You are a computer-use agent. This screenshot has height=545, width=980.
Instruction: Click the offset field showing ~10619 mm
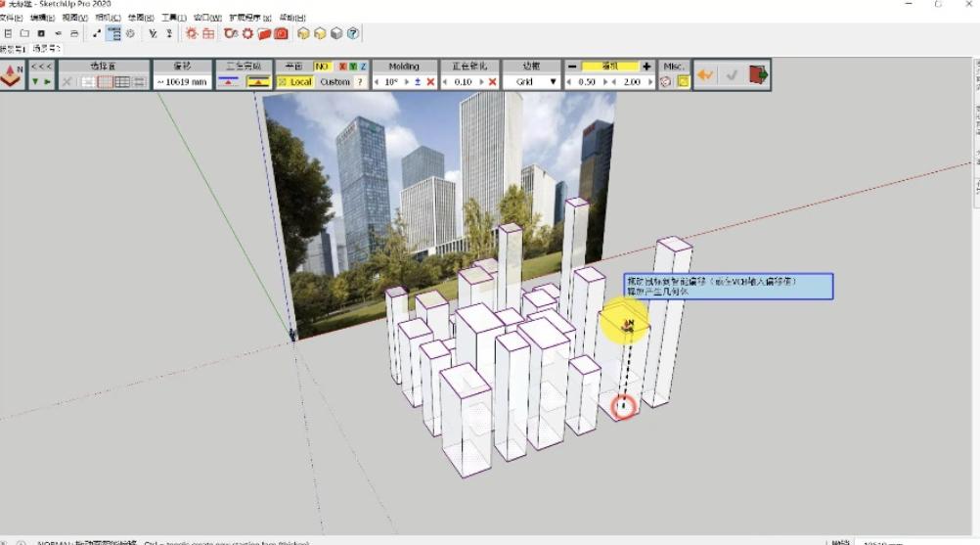(182, 82)
